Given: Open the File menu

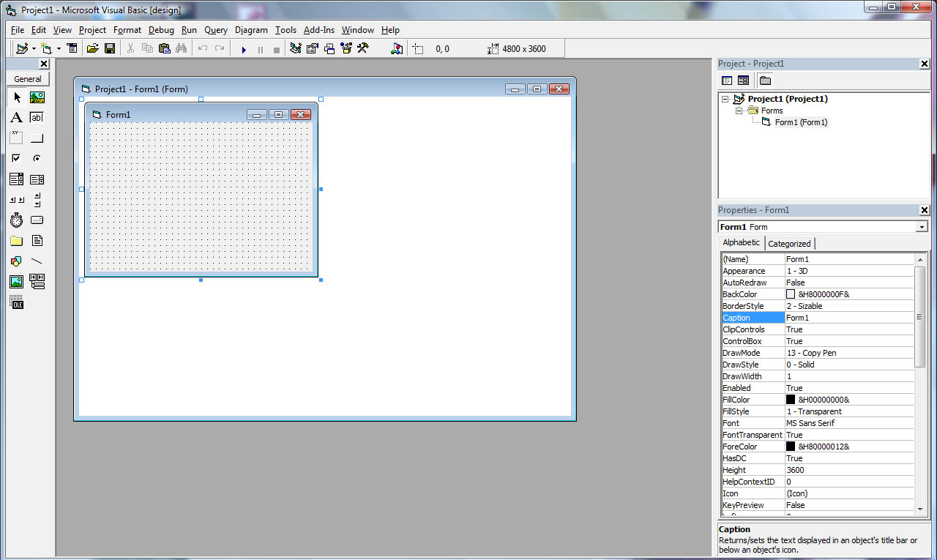Looking at the screenshot, I should (x=18, y=30).
